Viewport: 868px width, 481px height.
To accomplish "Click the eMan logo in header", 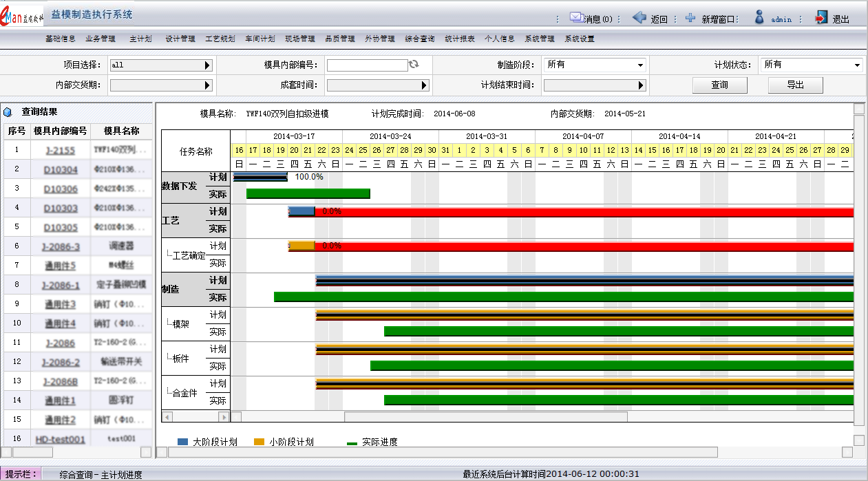I will click(x=22, y=17).
